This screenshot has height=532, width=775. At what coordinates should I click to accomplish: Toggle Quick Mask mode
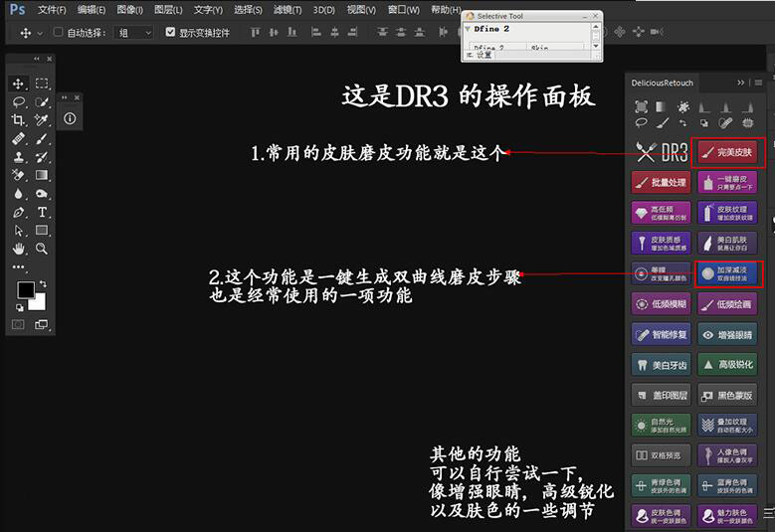[18, 324]
